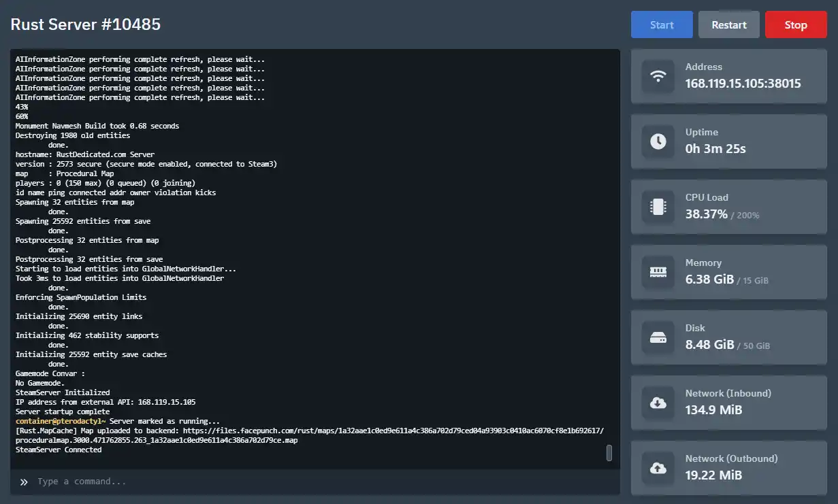
Task: Click memory value 6.38 GiB
Action: [x=709, y=280]
